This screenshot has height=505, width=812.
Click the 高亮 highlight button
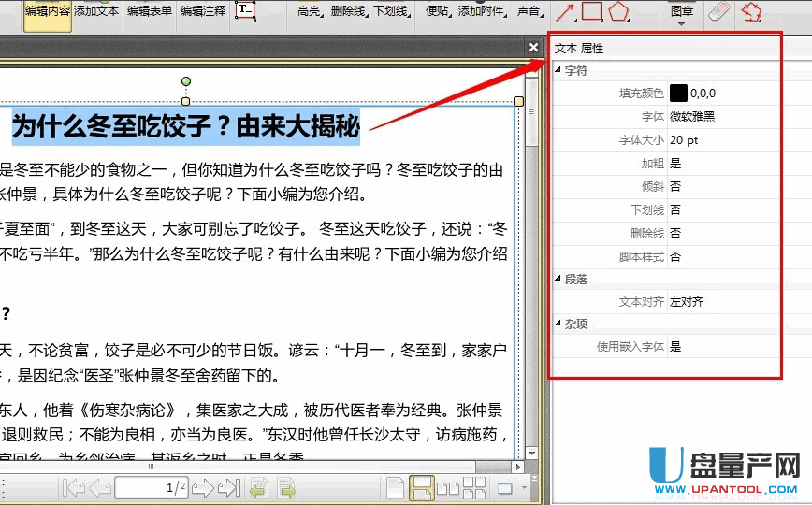tap(308, 11)
